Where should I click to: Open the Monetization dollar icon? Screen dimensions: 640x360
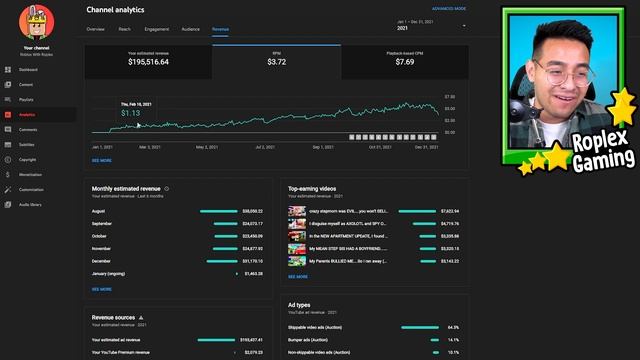(8, 175)
